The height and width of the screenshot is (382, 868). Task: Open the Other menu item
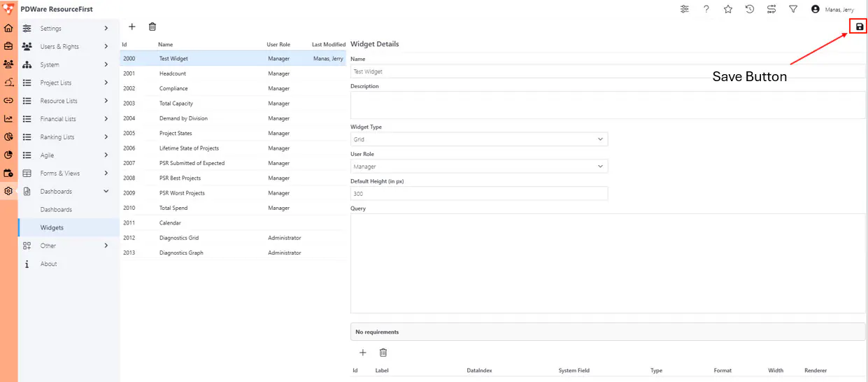click(x=69, y=246)
